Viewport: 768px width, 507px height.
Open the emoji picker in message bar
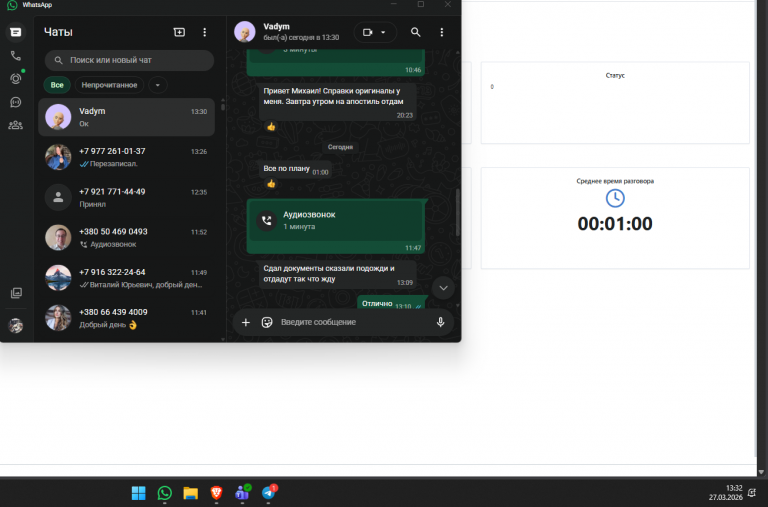267,322
